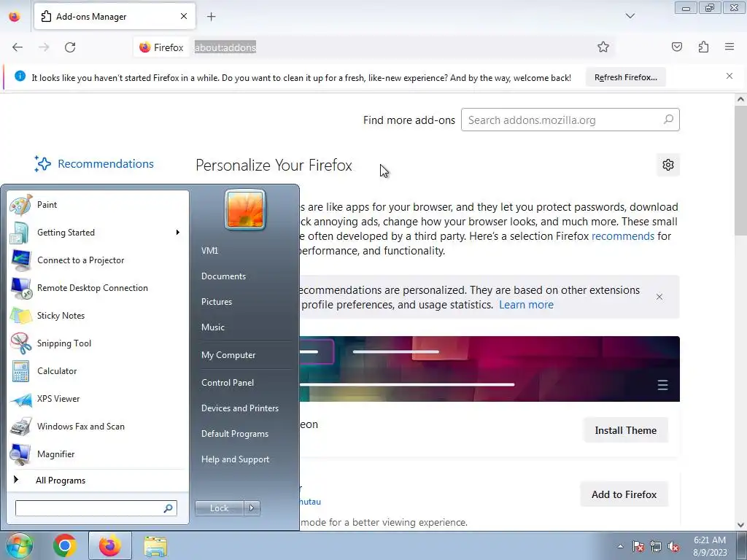Image resolution: width=747 pixels, height=560 pixels.
Task: Open Default Programs
Action: [235, 434]
